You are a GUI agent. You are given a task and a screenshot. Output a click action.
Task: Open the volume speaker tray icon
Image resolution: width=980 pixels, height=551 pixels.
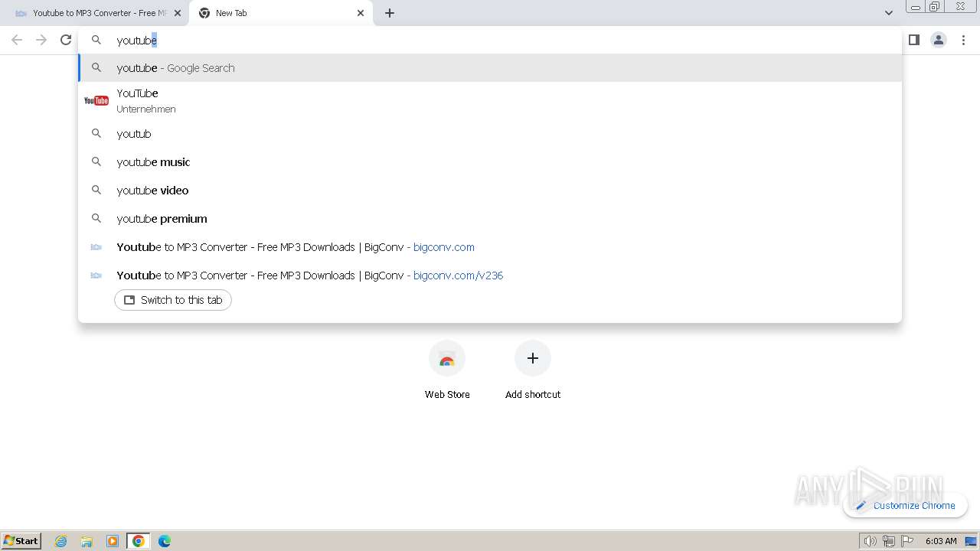tap(870, 541)
